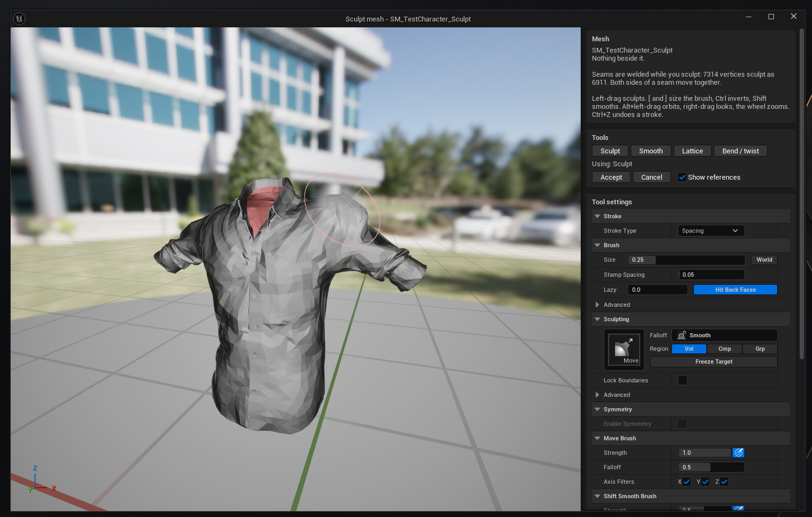Click the Smooth falloff curve icon
Image resolution: width=812 pixels, height=517 pixels.
[682, 335]
